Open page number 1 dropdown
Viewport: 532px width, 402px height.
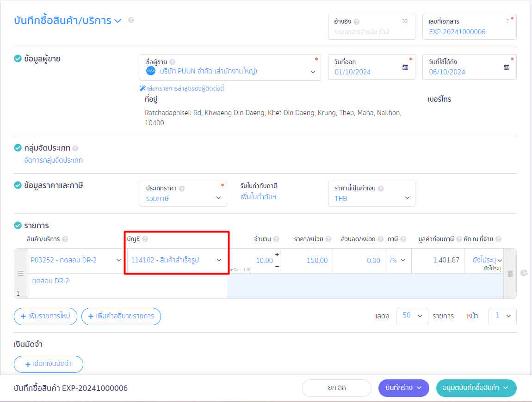pyautogui.click(x=502, y=316)
